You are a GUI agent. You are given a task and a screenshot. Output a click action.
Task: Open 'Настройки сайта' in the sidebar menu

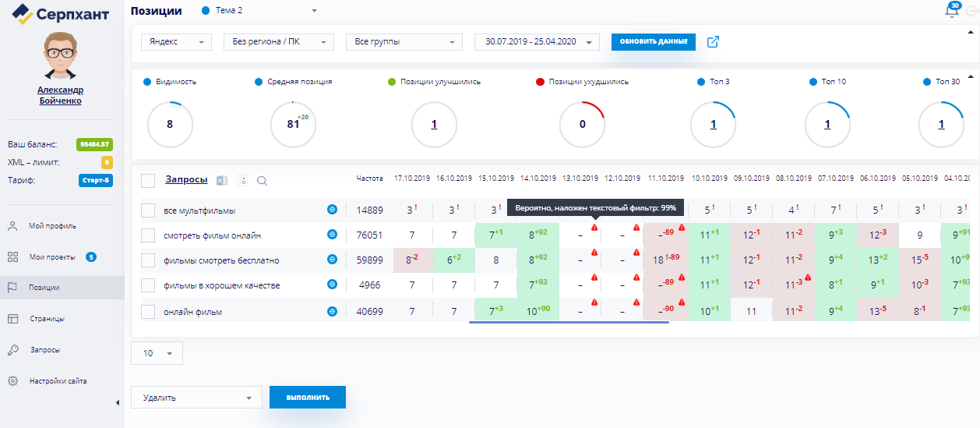tap(58, 381)
